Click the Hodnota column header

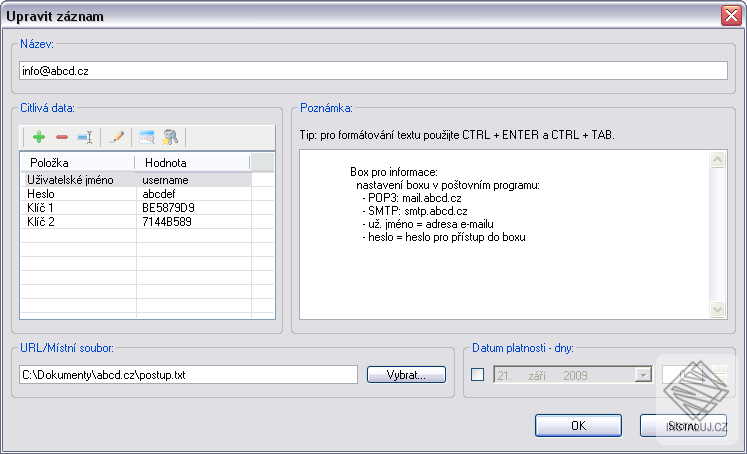[x=192, y=162]
